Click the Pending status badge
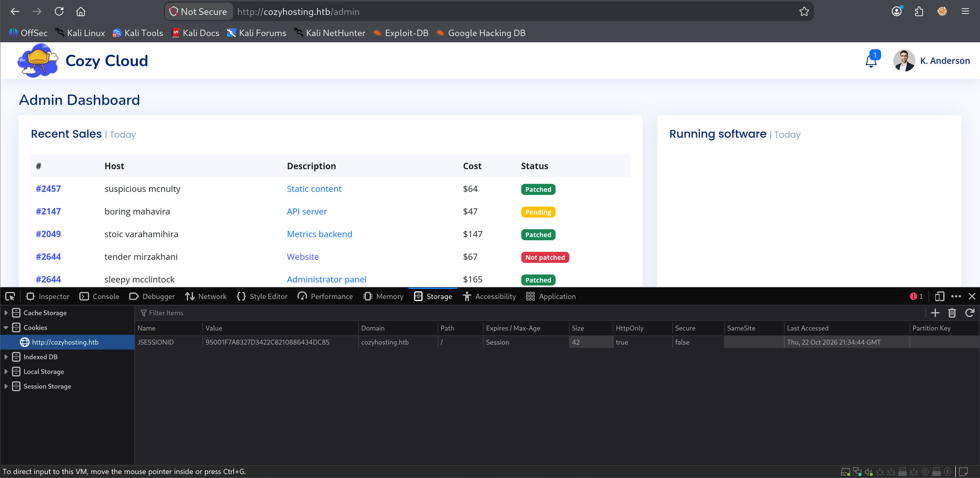 pyautogui.click(x=538, y=212)
